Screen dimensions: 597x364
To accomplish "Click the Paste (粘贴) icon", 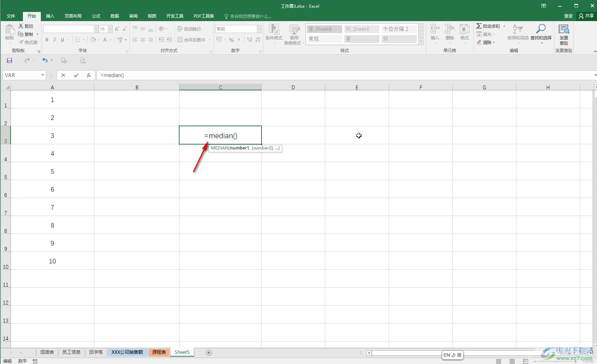I will point(10,30).
